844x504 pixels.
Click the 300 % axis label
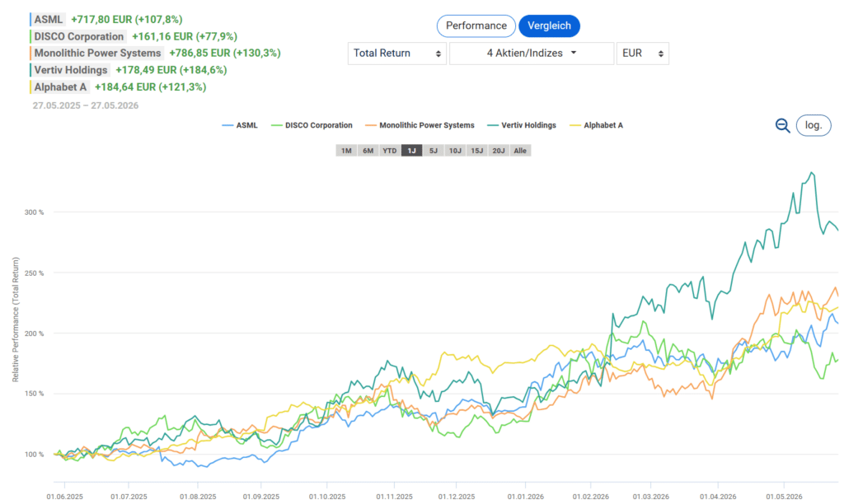(34, 212)
